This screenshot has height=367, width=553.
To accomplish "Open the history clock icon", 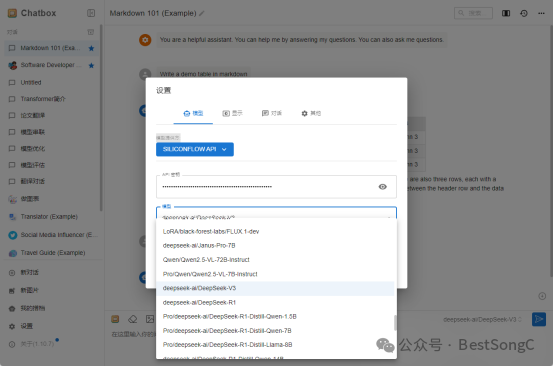I will 524,13.
